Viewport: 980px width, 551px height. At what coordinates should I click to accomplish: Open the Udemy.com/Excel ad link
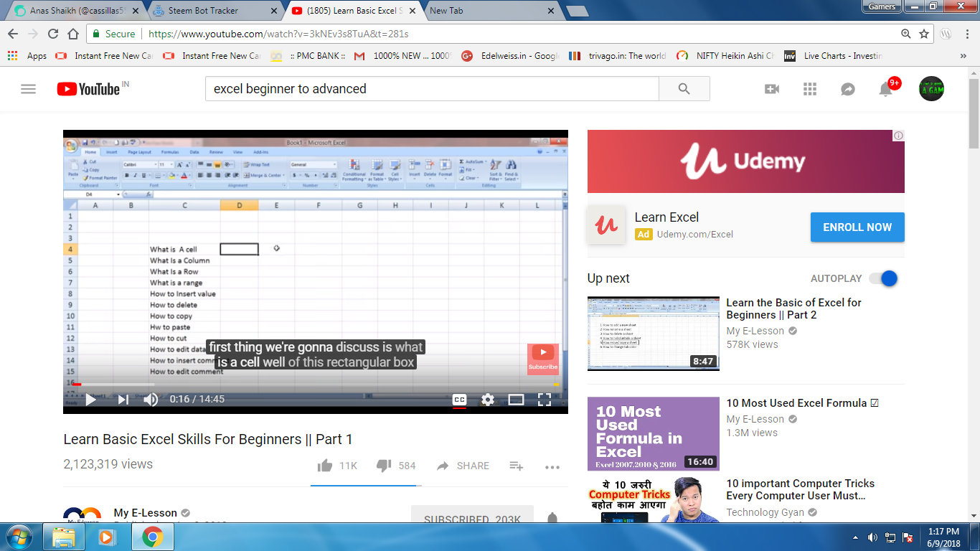pyautogui.click(x=694, y=234)
